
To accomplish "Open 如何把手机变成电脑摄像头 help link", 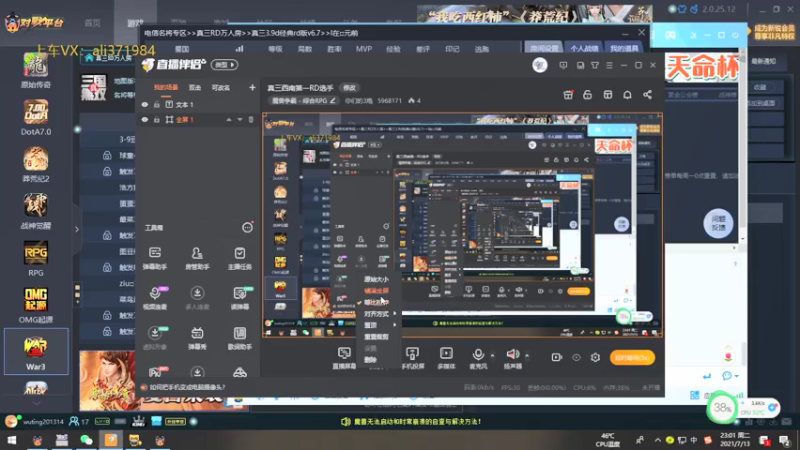I will [x=187, y=387].
